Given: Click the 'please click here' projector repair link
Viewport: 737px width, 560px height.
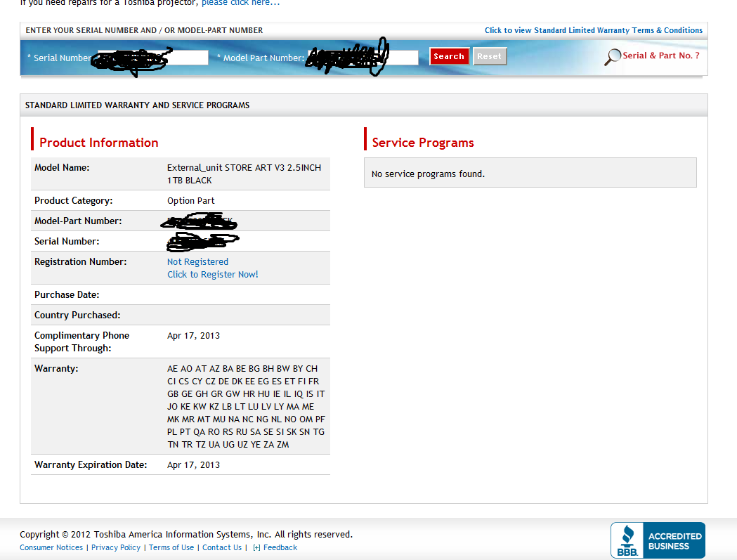Looking at the screenshot, I should click(240, 3).
